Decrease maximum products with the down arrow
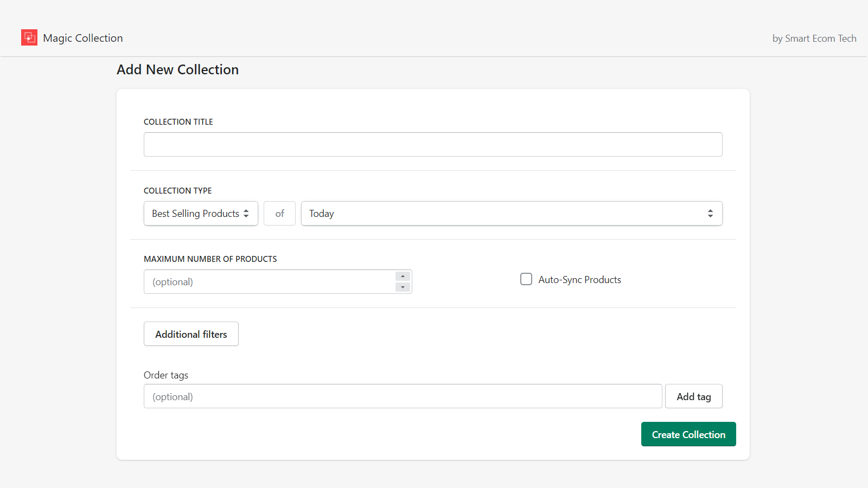868x488 pixels. click(x=403, y=287)
